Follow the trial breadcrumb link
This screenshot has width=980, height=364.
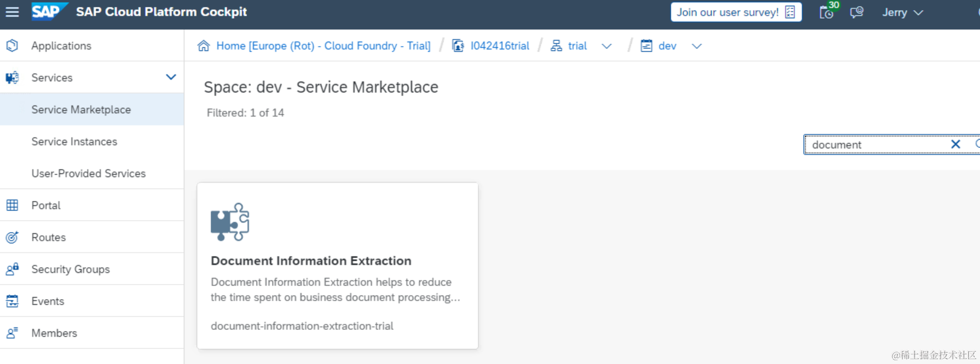point(577,46)
